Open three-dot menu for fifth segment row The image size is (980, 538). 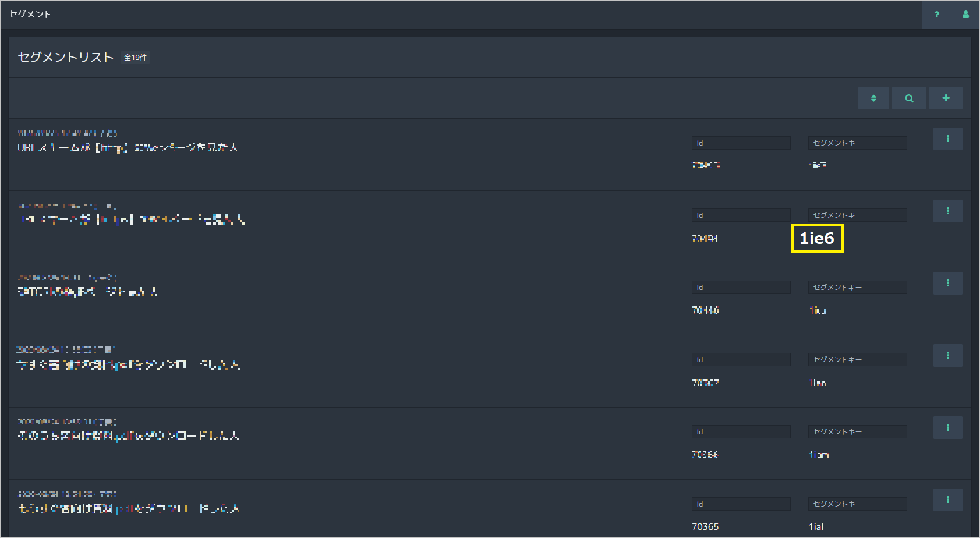click(x=947, y=428)
